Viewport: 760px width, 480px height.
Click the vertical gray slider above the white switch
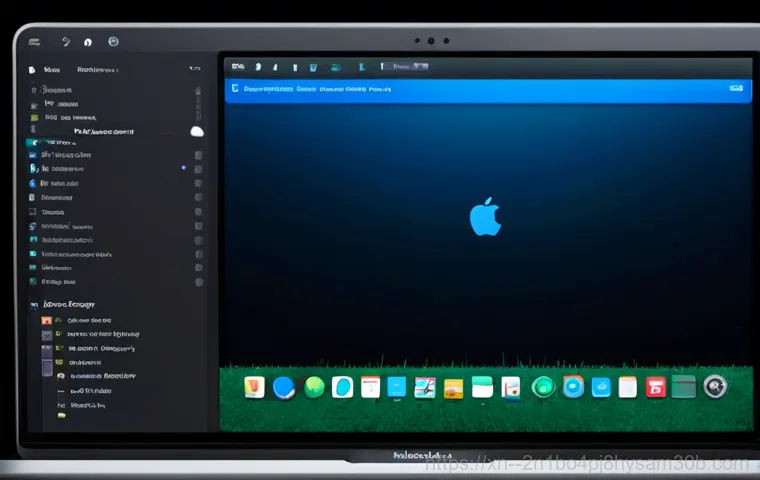[x=198, y=103]
